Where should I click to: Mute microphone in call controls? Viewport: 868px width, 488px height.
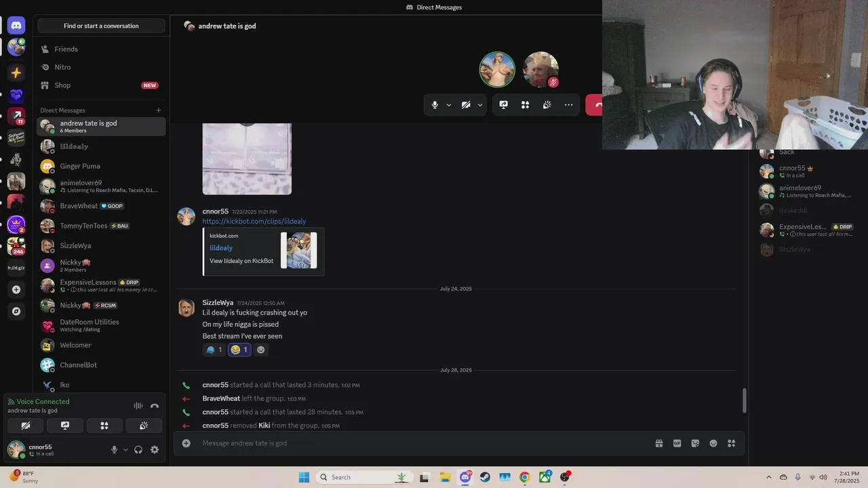435,105
